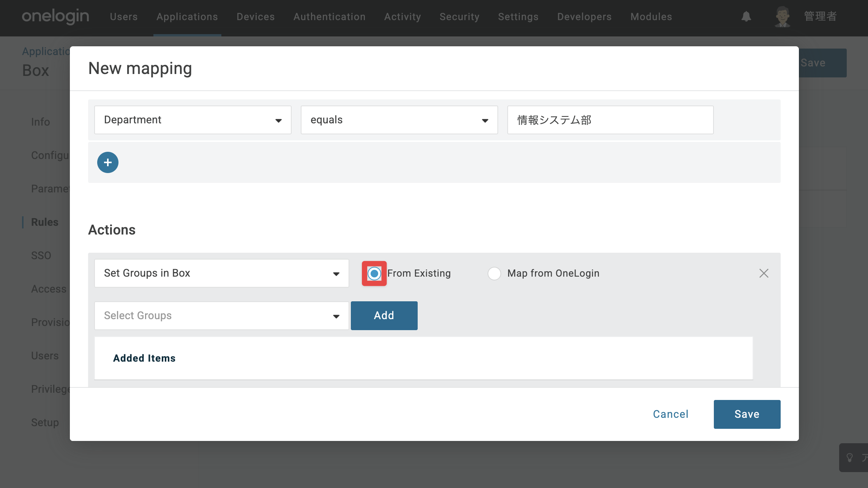Open the Applications menu
Image resolution: width=868 pixels, height=488 pixels.
187,17
